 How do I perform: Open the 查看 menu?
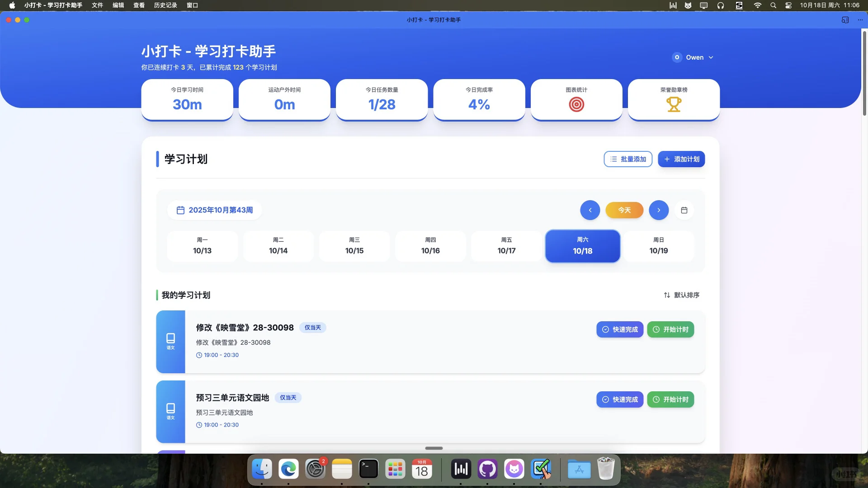(x=139, y=5)
